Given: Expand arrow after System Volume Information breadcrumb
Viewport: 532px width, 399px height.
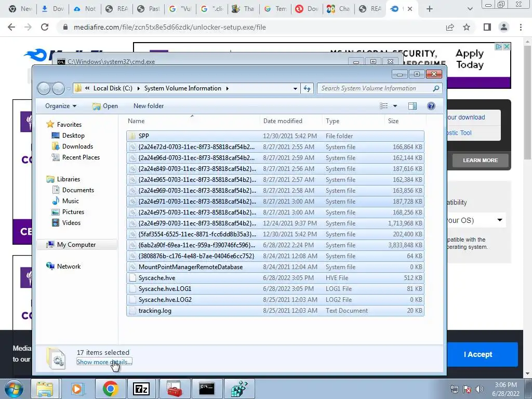Looking at the screenshot, I should pyautogui.click(x=228, y=88).
